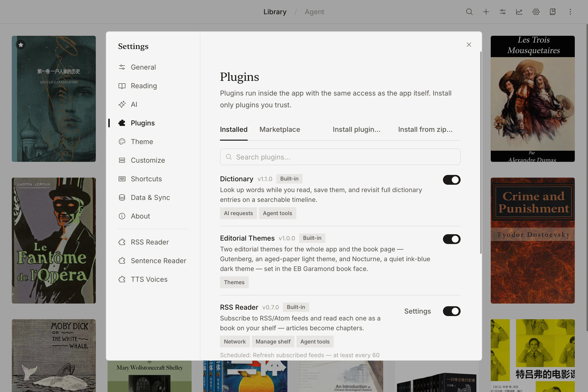Disable the Dictionary plugin toggle
Screen dimensions: 588x392
[452, 180]
